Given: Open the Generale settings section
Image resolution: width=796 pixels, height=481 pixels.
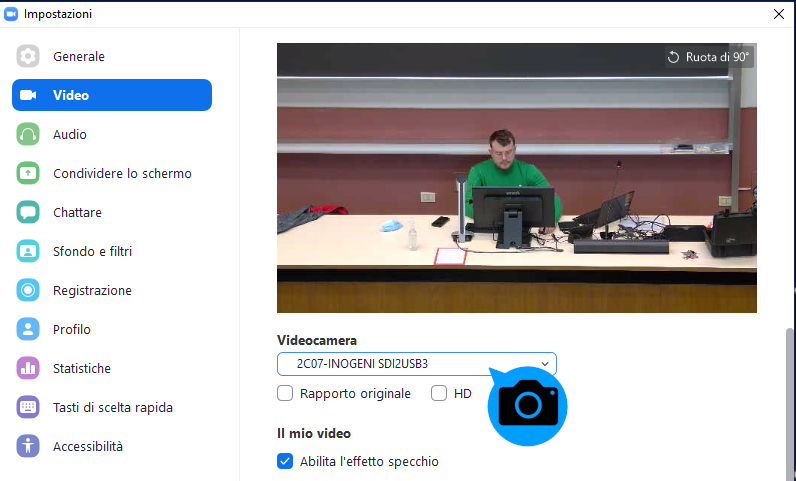Looking at the screenshot, I should 112,56.
